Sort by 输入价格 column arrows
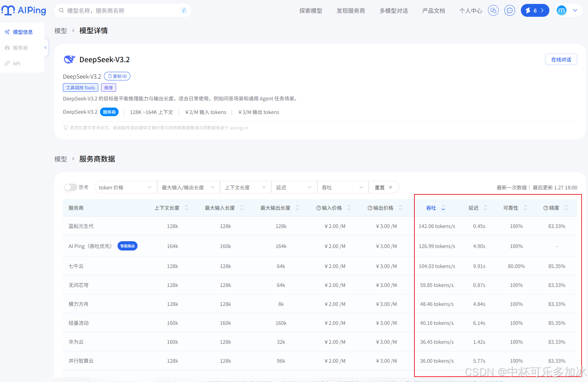 349,208
